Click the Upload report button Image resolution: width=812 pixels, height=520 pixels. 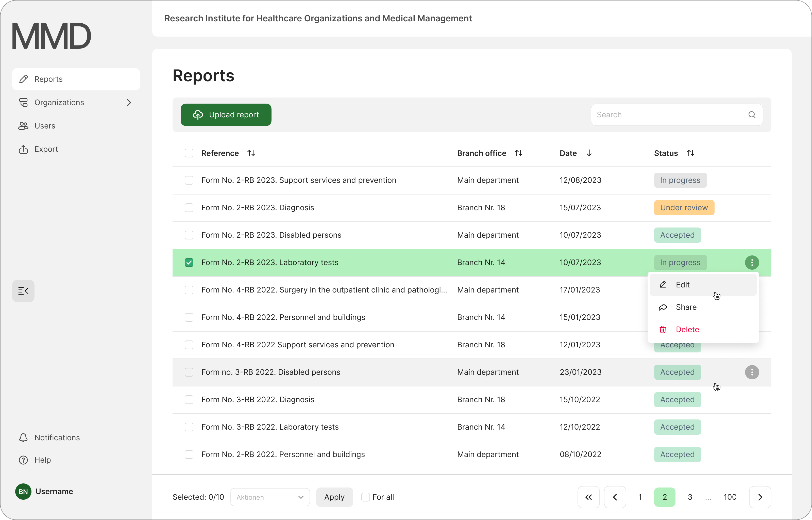pos(226,115)
